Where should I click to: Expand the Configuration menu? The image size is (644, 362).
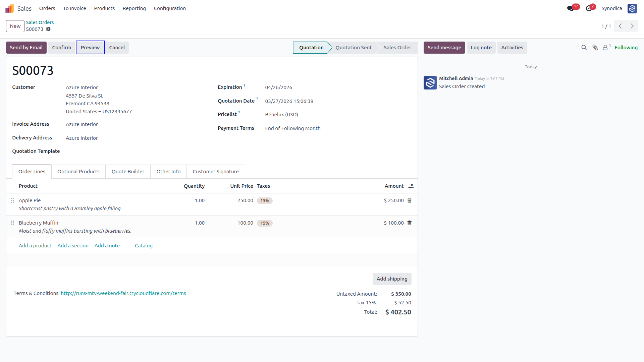(x=170, y=8)
